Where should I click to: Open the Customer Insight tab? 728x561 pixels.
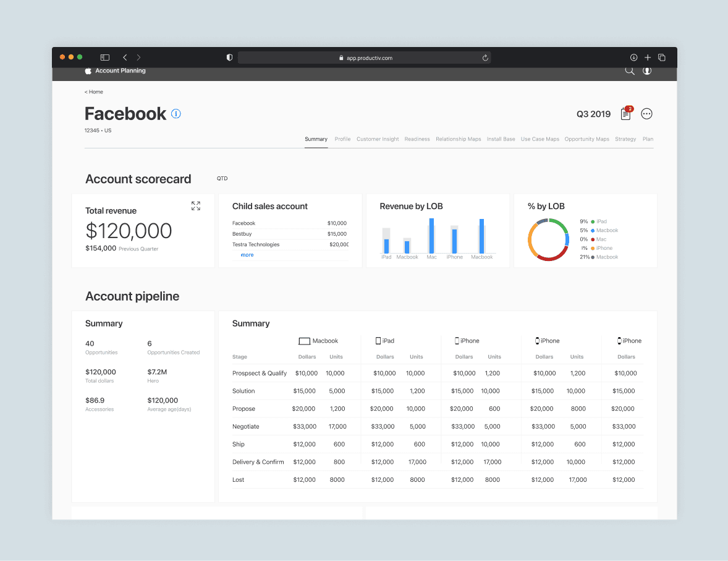click(378, 139)
